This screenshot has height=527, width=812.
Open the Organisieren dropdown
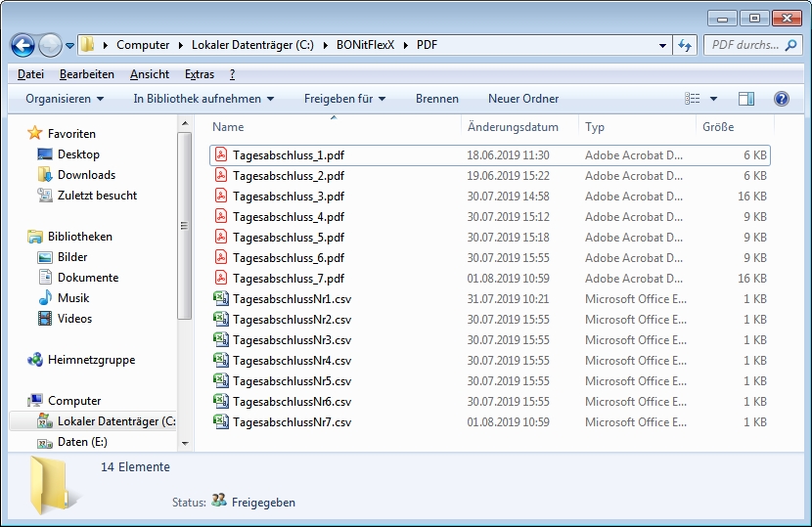(x=65, y=99)
